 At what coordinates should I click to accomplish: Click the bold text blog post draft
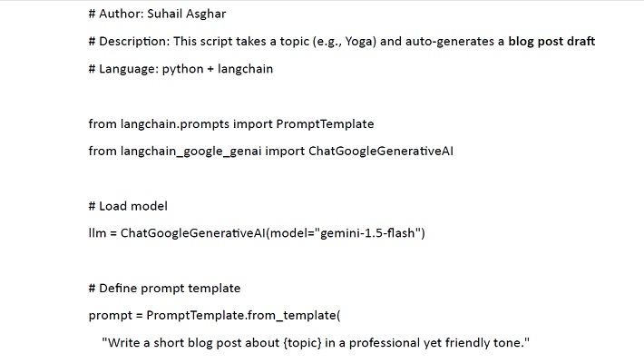[551, 42]
